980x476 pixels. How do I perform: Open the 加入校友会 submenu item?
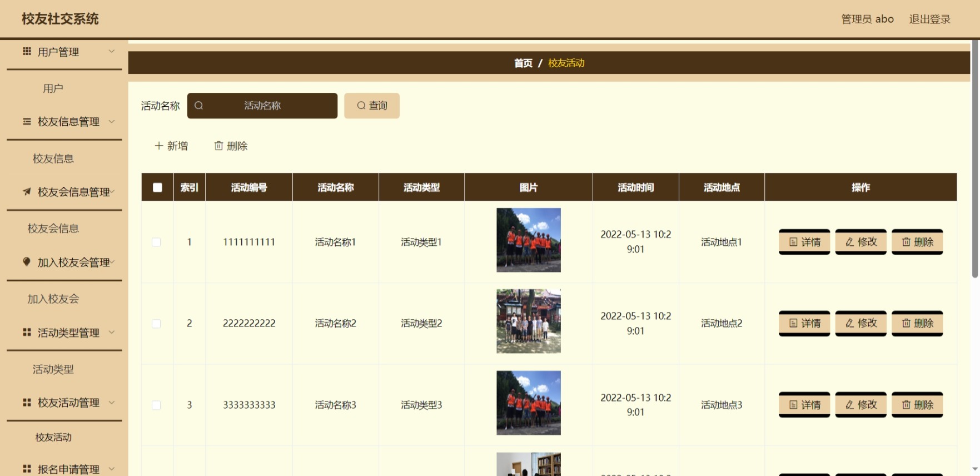53,299
